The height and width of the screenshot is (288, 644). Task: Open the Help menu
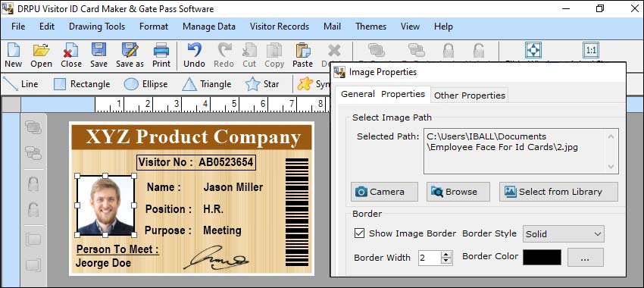pyautogui.click(x=443, y=27)
